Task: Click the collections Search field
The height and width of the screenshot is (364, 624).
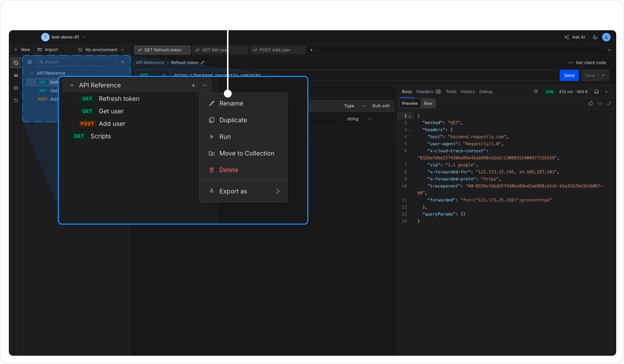Action: pyautogui.click(x=77, y=62)
